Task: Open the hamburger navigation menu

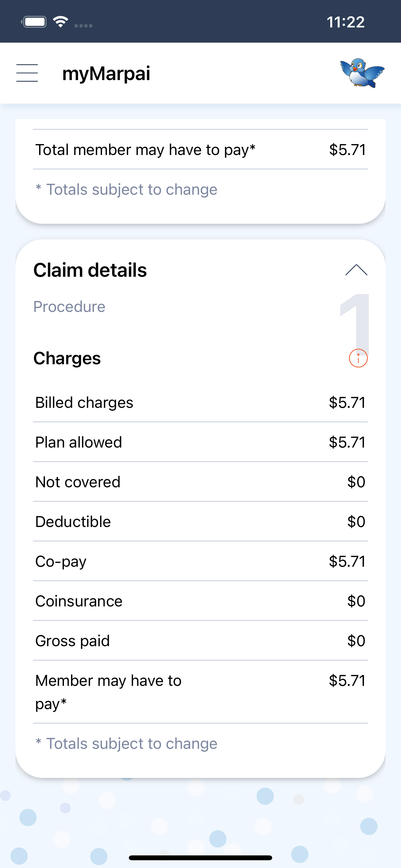Action: coord(27,73)
